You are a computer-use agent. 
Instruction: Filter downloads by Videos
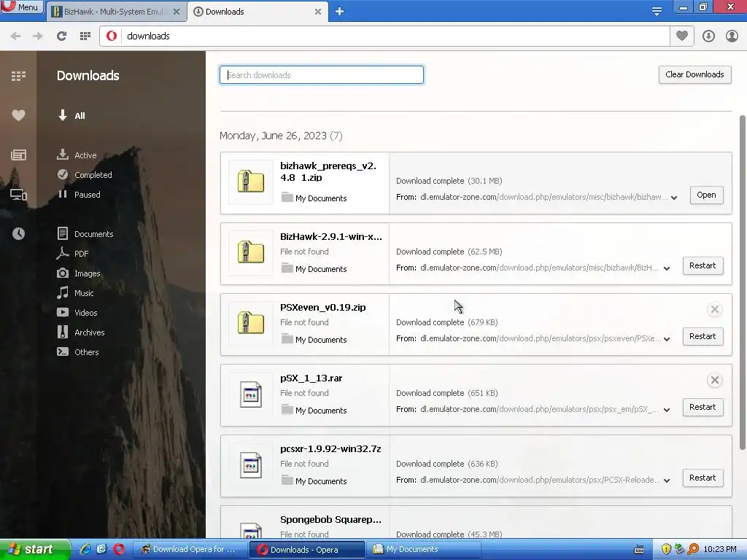click(x=77, y=312)
